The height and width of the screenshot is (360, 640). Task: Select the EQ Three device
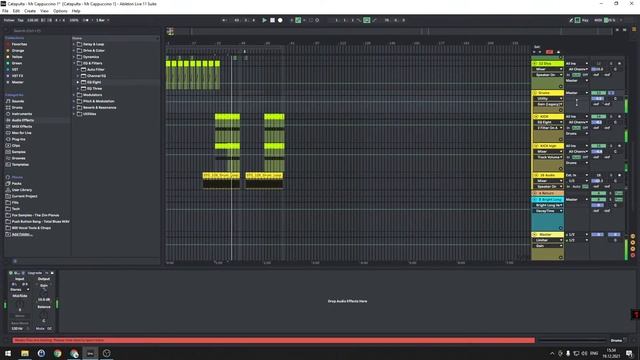coord(94,89)
